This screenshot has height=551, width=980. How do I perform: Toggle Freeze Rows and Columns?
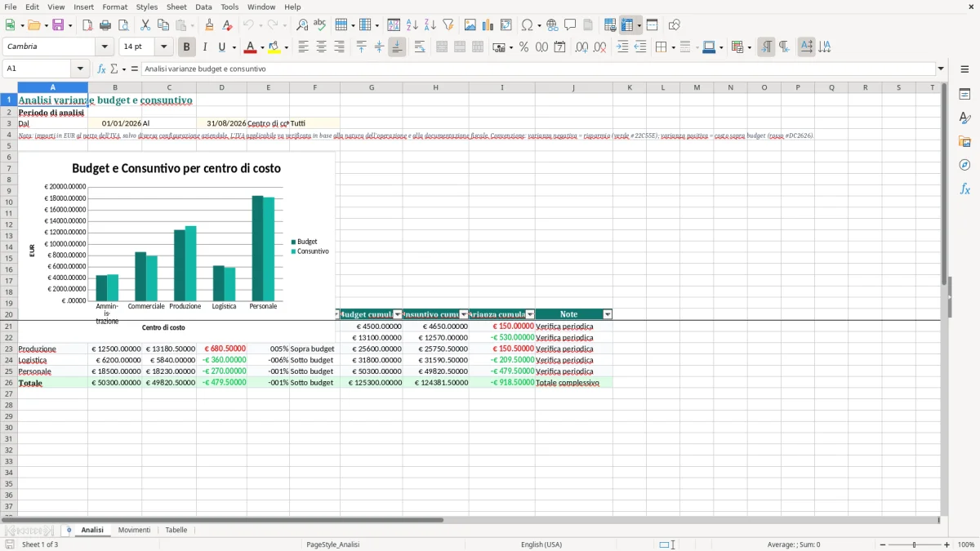point(627,25)
